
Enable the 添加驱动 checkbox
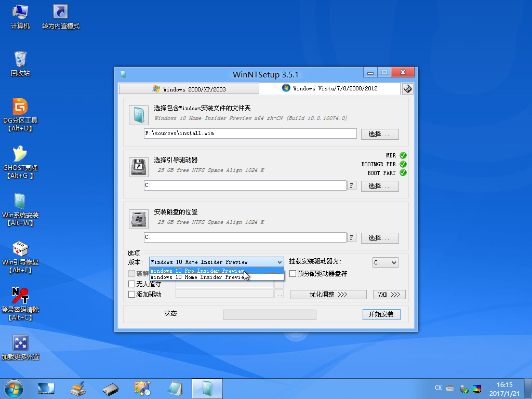pos(131,294)
